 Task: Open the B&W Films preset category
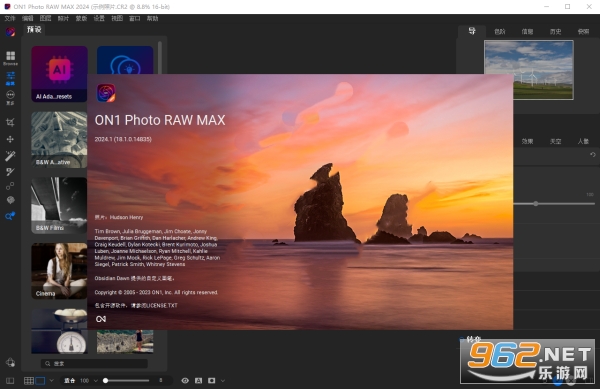tap(59, 205)
